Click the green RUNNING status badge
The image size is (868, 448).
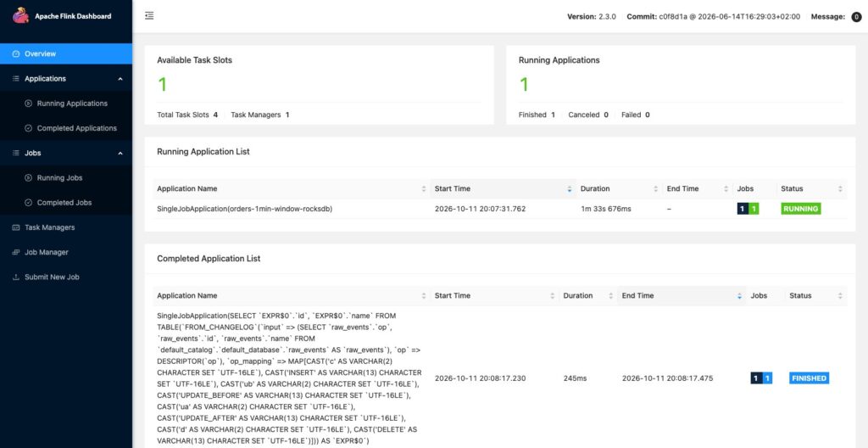tap(800, 209)
